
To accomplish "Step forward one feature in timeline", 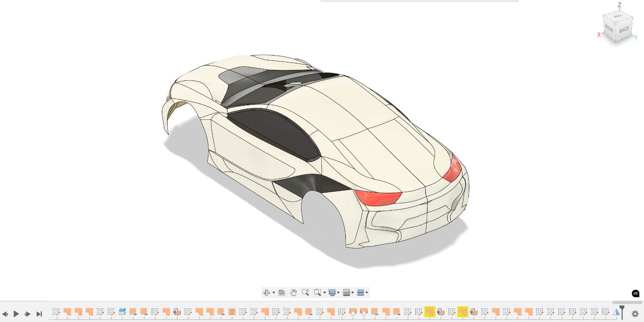I will tap(28, 314).
